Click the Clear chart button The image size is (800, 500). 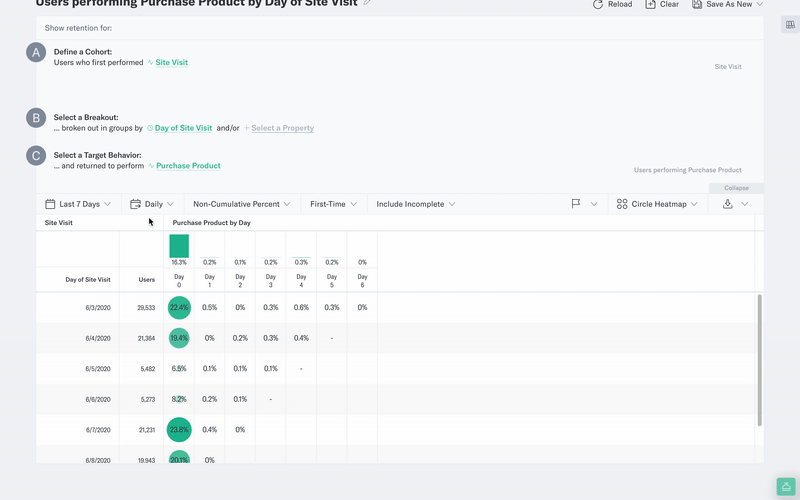662,4
